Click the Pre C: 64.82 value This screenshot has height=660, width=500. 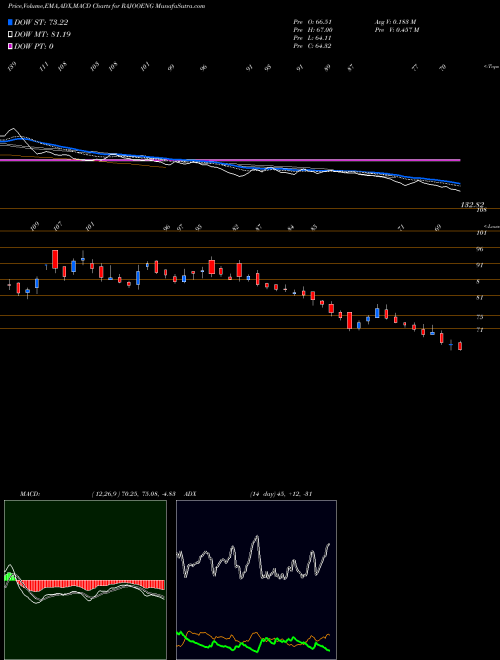tap(312, 46)
